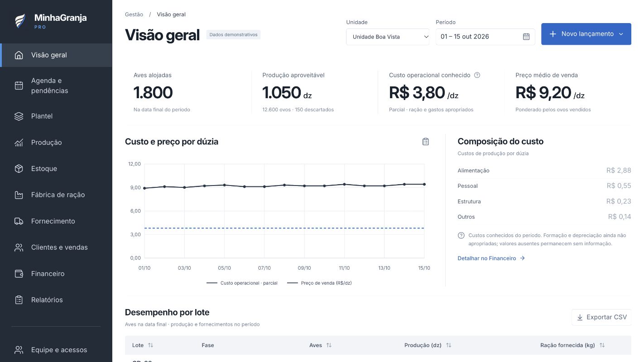Click the Aves alojadas 1.800 value

153,93
